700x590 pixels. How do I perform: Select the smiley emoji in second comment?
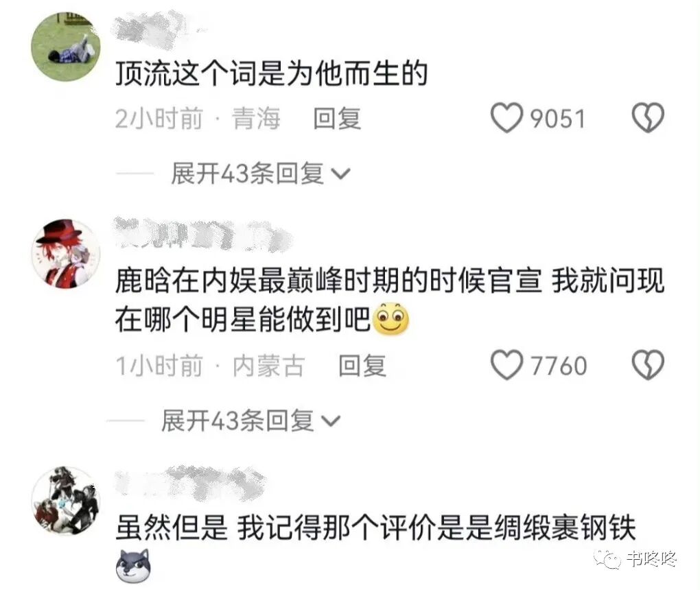point(390,318)
